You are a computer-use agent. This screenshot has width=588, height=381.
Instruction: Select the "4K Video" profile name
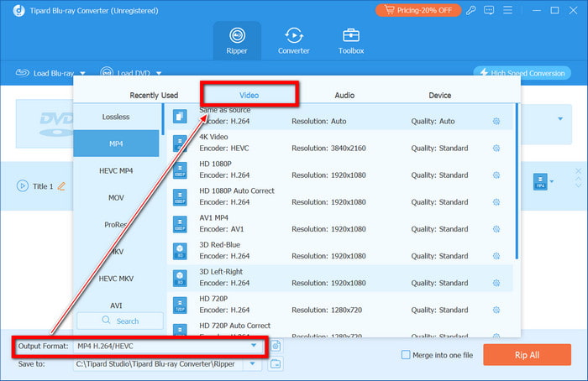213,137
